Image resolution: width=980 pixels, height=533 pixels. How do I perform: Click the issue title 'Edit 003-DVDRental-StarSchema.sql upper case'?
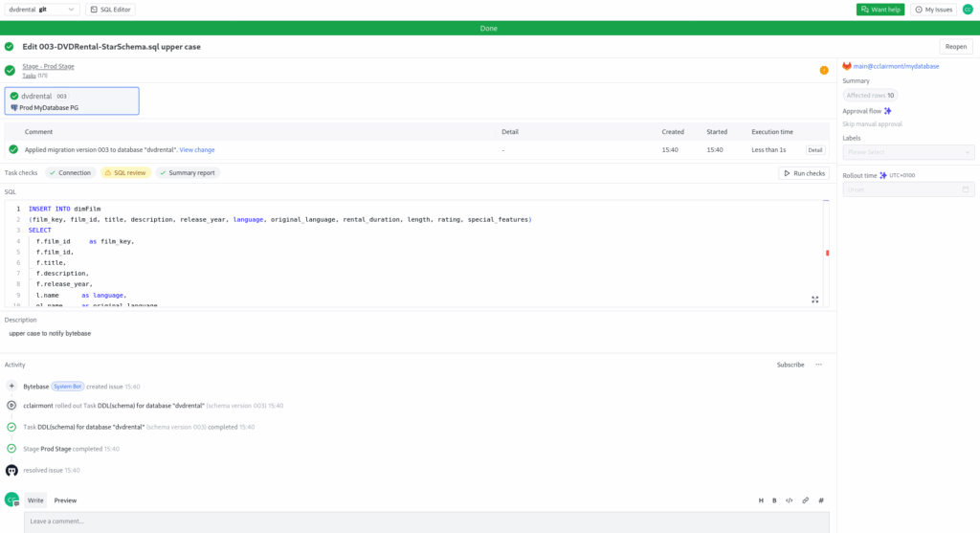coord(111,47)
